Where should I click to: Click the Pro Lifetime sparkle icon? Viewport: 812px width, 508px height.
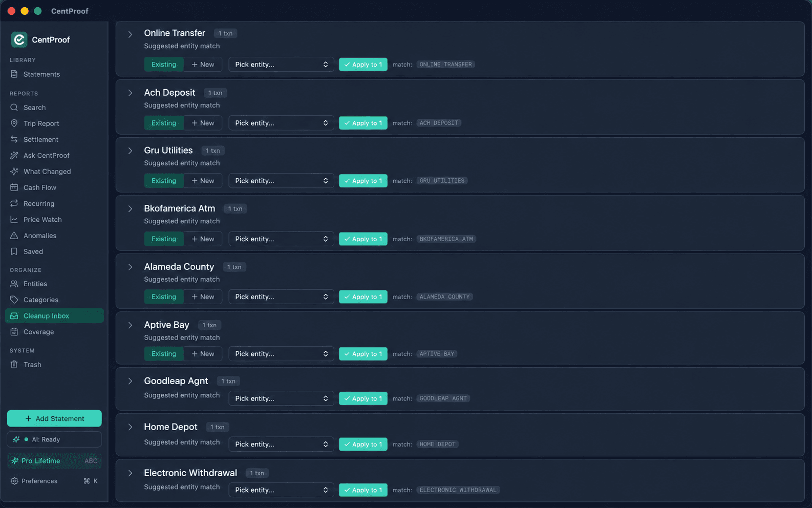point(15,461)
